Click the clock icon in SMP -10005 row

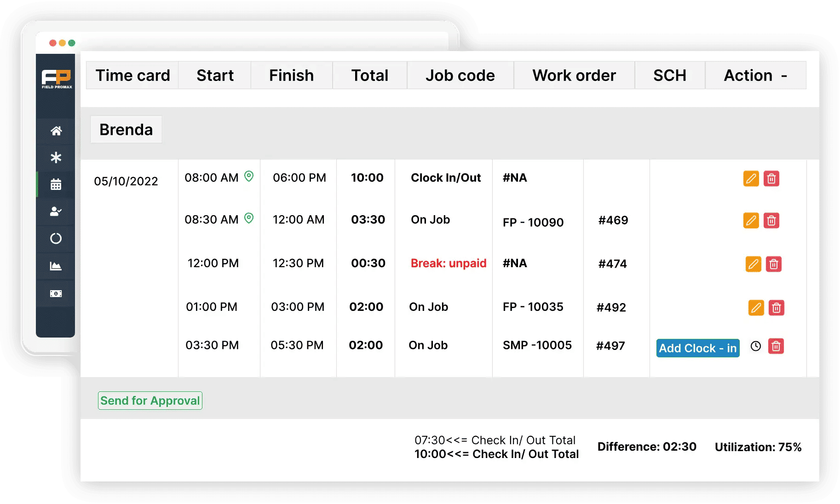(x=756, y=346)
